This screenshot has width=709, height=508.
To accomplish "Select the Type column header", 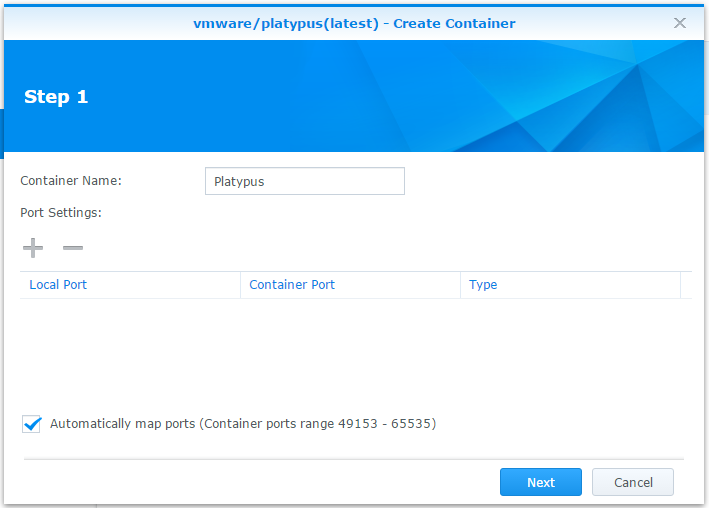I will click(x=483, y=285).
